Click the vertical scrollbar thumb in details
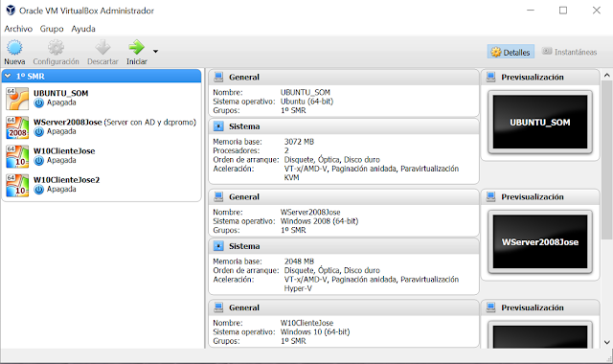The height and width of the screenshot is (364, 613). point(606,160)
